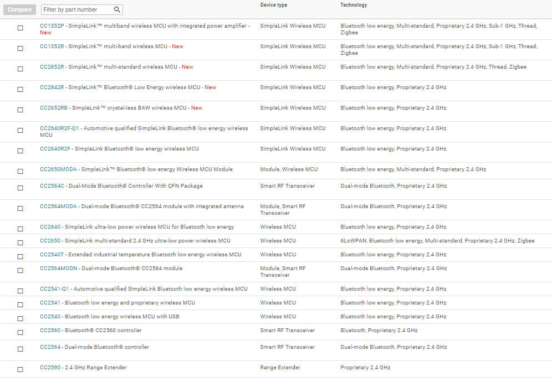Check the CC2590 Range Extender checkbox
Viewport: 552px width, 392px height.
tap(21, 369)
